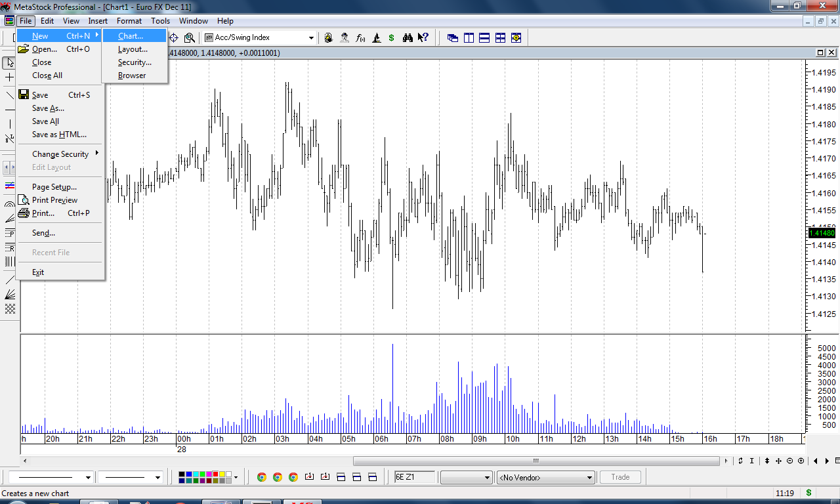
Task: Click the 6E Z1 symbol input field
Action: coord(413,477)
